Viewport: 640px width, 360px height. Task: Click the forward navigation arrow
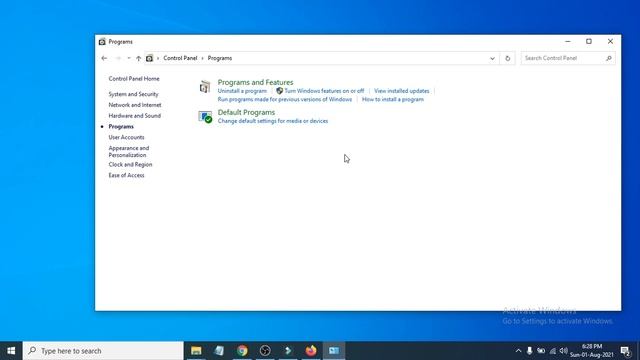point(118,58)
